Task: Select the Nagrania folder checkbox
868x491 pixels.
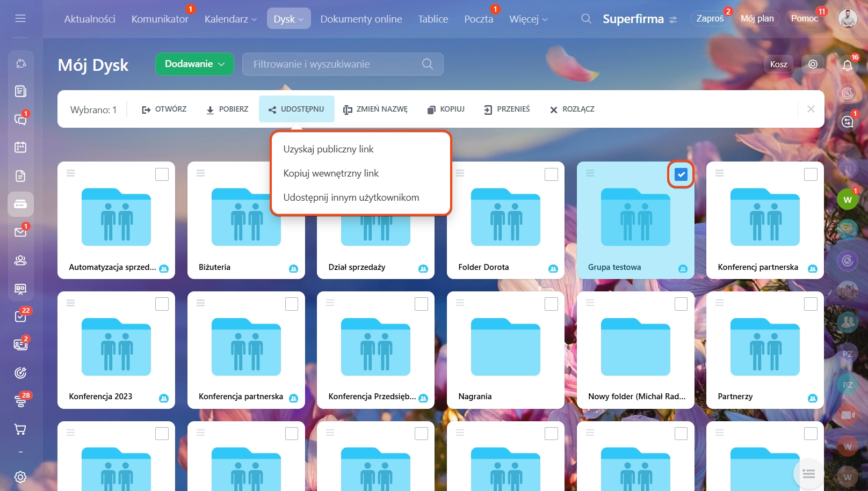Action: (551, 304)
